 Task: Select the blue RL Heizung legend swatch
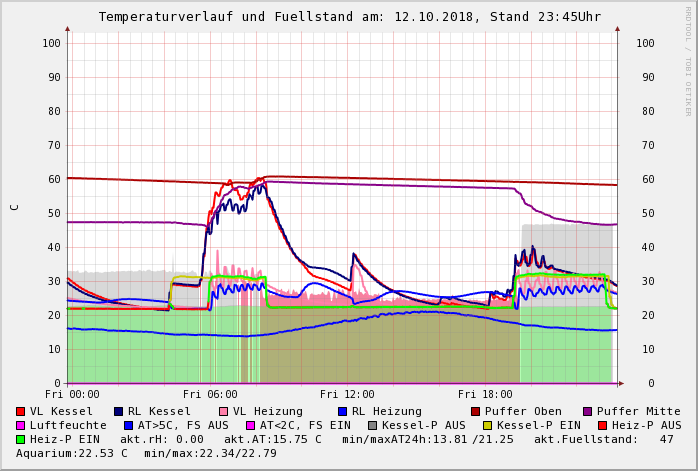pos(342,411)
